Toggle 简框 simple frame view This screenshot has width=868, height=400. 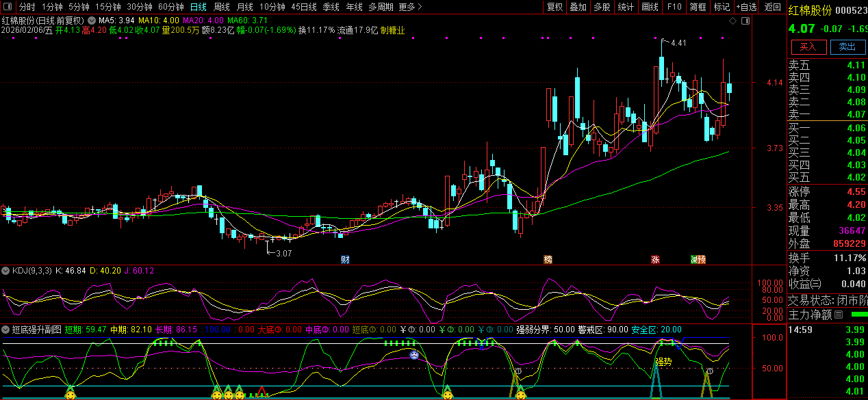coord(698,7)
